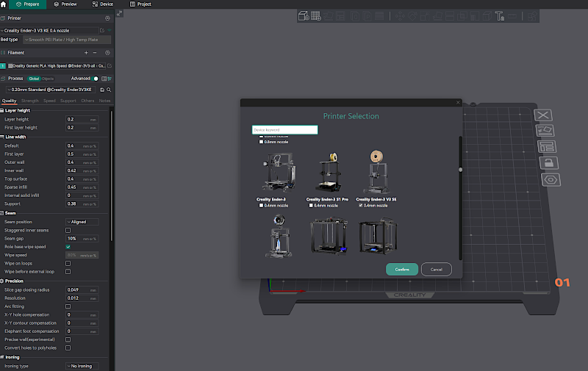Open the Support settings tab

[68, 101]
